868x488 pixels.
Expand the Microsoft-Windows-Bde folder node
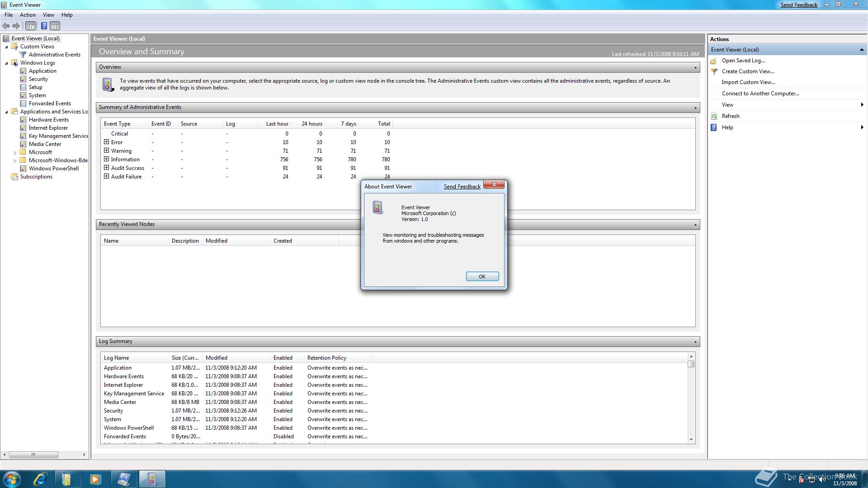[x=15, y=160]
